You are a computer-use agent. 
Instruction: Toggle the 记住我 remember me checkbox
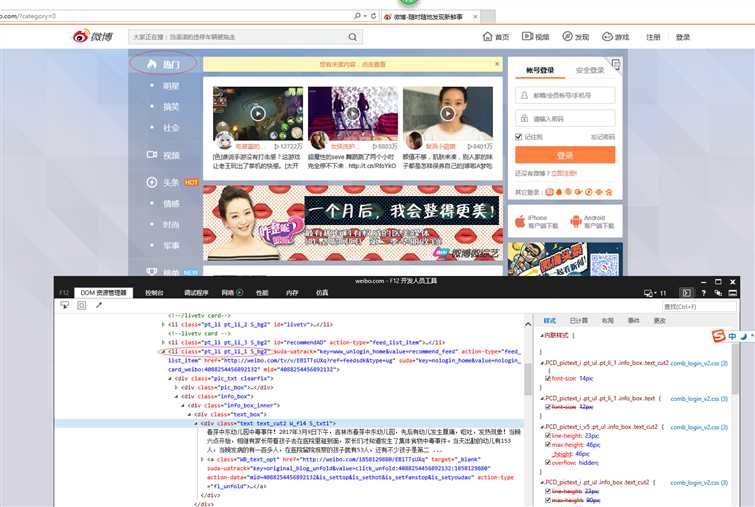[x=519, y=137]
